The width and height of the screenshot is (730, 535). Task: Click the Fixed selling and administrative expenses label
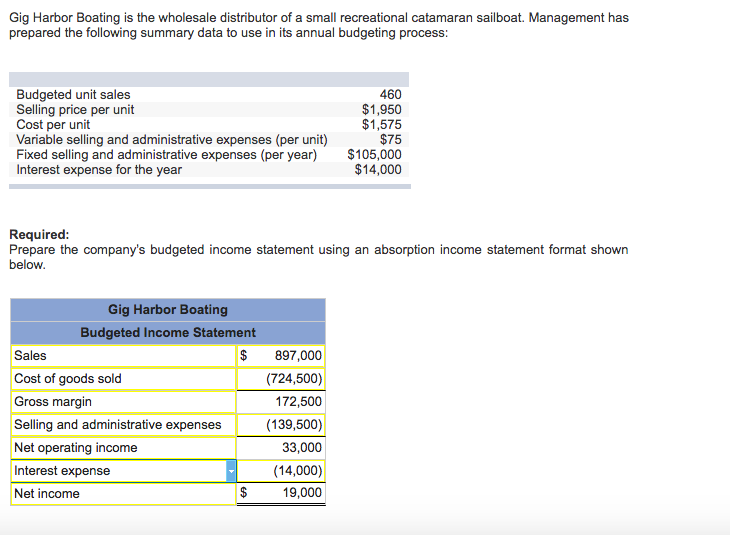[167, 155]
